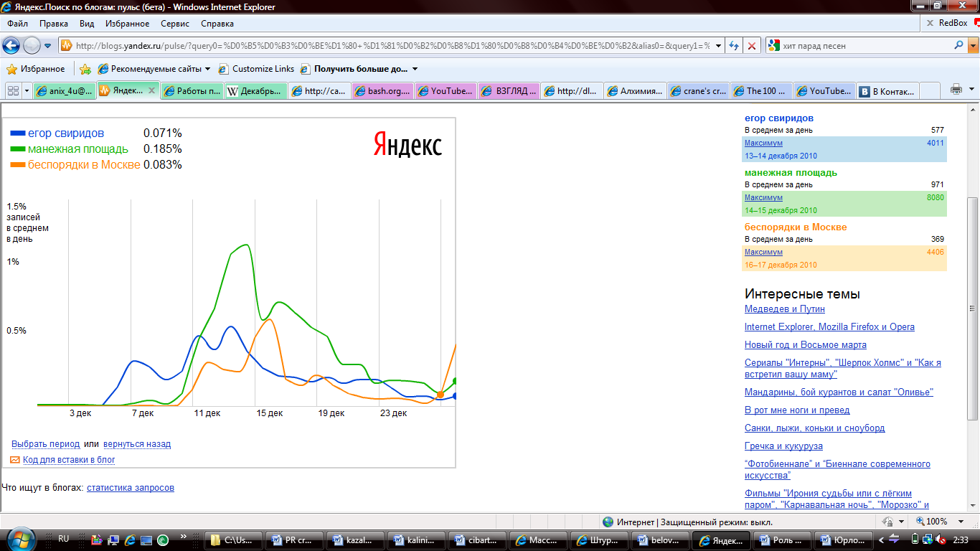The height and width of the screenshot is (551, 980).
Task: Click green манежная площадь legend swatch
Action: (18, 149)
